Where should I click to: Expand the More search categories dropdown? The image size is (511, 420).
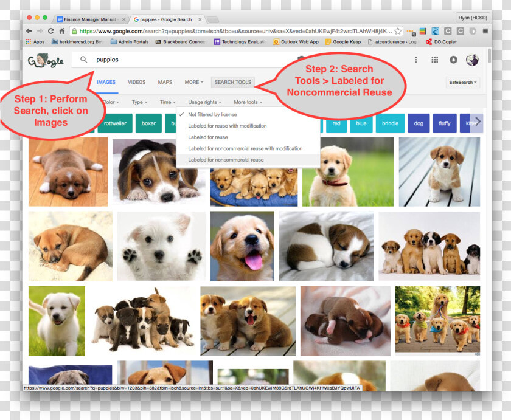coord(194,82)
